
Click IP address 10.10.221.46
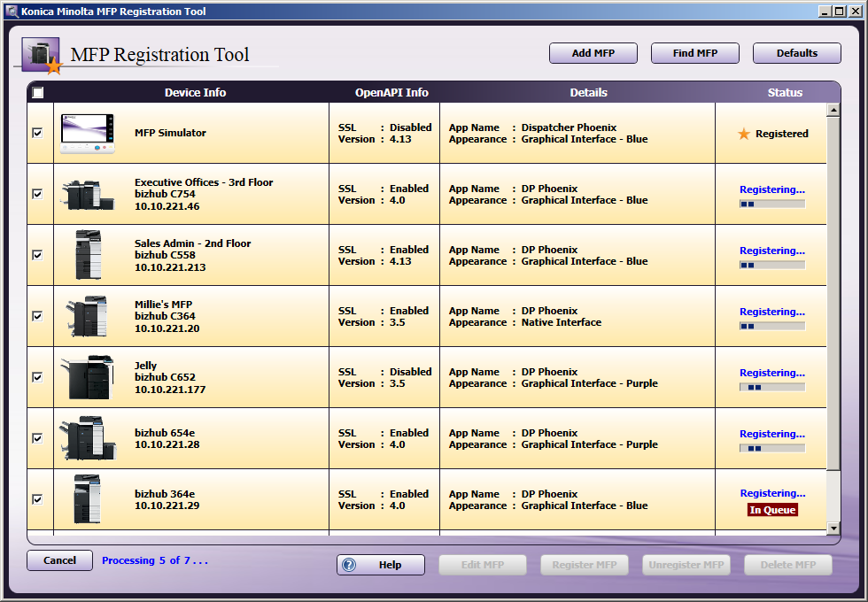tap(167, 206)
